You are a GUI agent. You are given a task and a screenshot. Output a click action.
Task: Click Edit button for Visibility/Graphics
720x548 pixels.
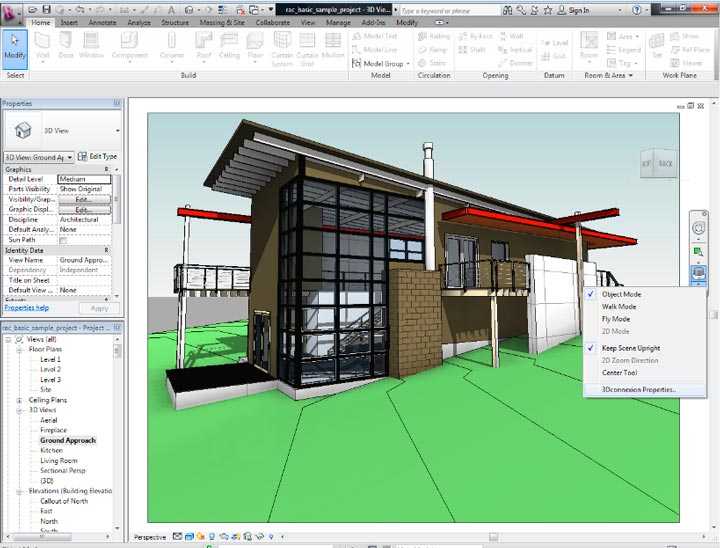coord(84,199)
